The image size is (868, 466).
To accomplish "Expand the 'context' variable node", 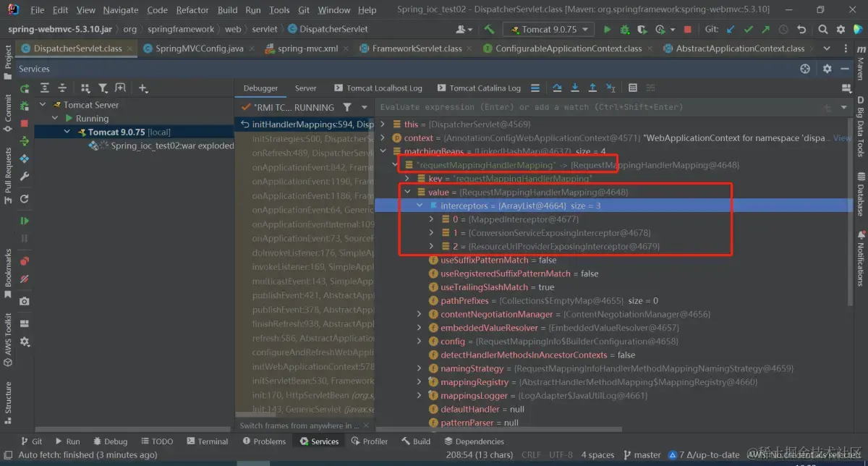I will click(383, 138).
